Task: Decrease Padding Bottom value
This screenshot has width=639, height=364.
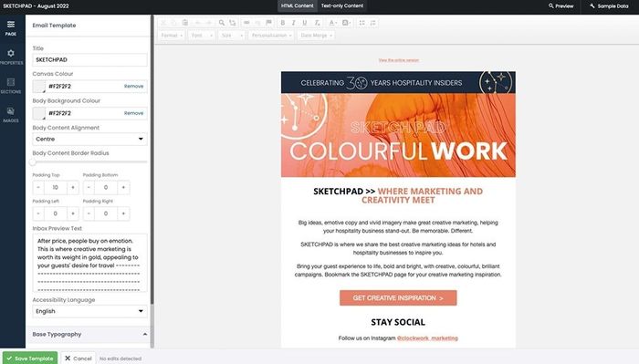Action: pyautogui.click(x=89, y=187)
